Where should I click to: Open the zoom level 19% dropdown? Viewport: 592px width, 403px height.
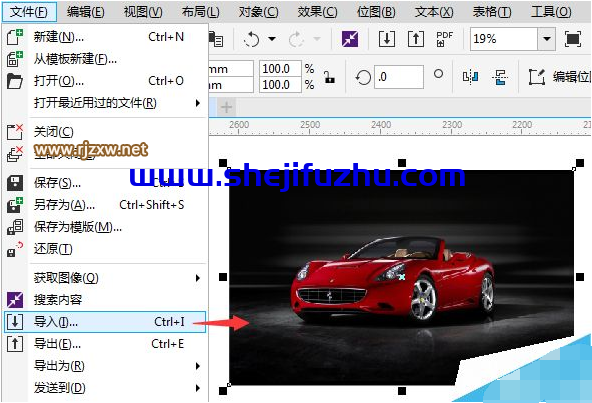coord(546,39)
